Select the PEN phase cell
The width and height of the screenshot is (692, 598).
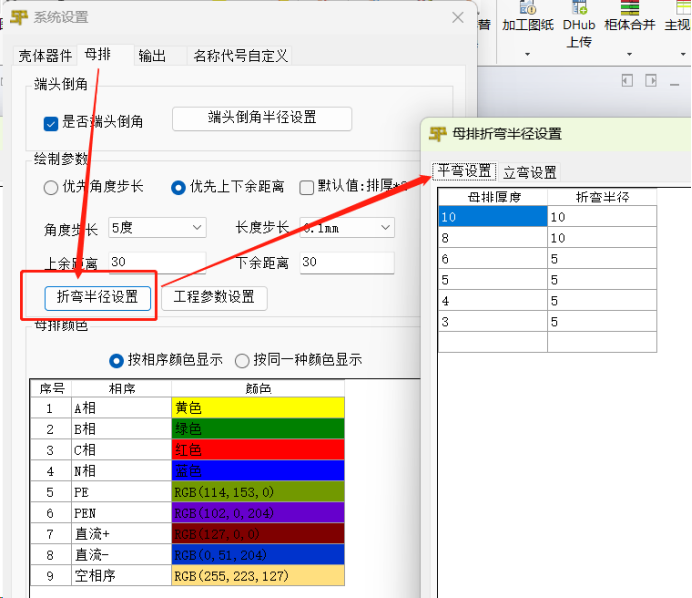point(121,513)
